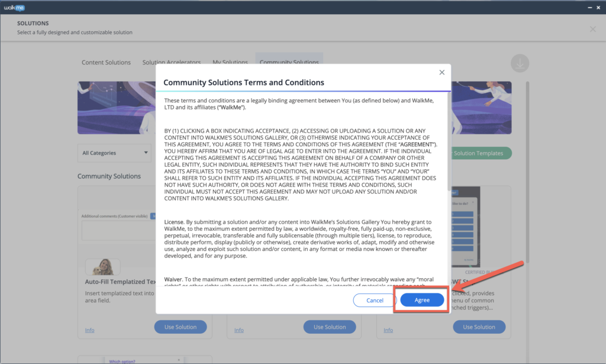Close the Solutions panel with the X icon
Viewport: 606px width, 364px height.
592,29
